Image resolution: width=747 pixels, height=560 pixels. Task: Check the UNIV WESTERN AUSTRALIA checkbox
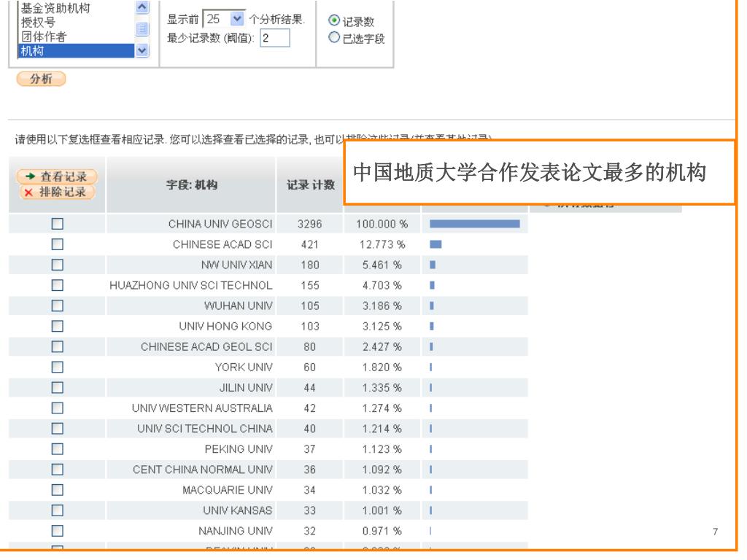click(x=57, y=408)
